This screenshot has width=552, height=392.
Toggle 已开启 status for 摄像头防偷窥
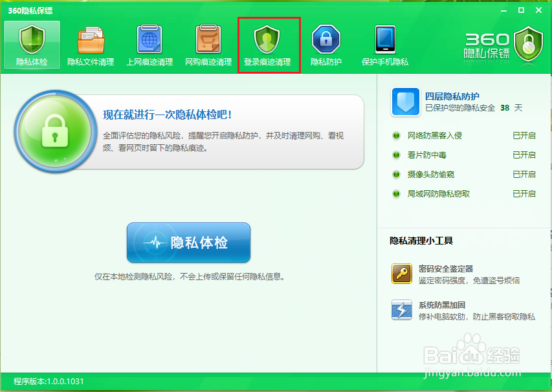click(524, 174)
